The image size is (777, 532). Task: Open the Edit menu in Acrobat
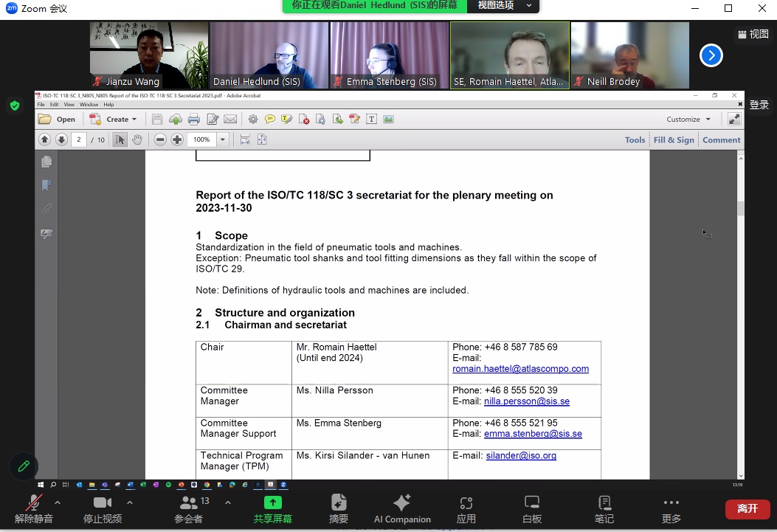(x=54, y=105)
